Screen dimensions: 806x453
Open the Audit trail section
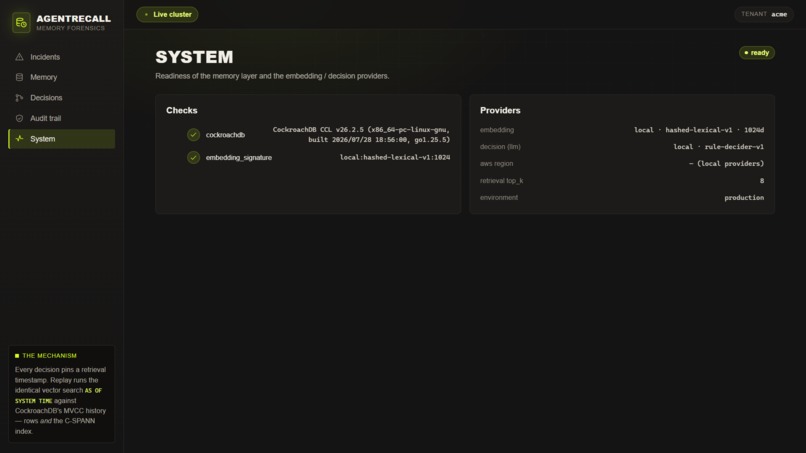pos(62,118)
